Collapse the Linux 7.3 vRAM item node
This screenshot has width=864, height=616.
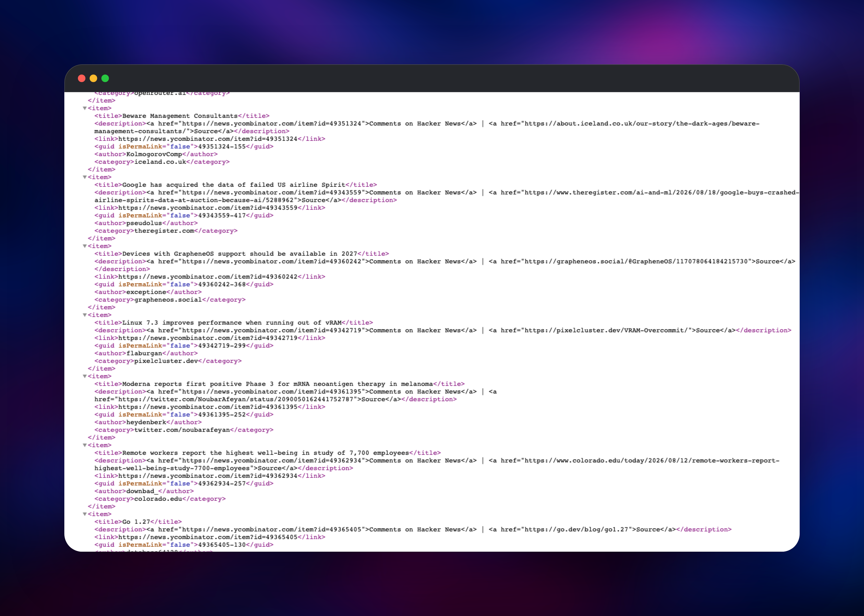[x=85, y=315]
